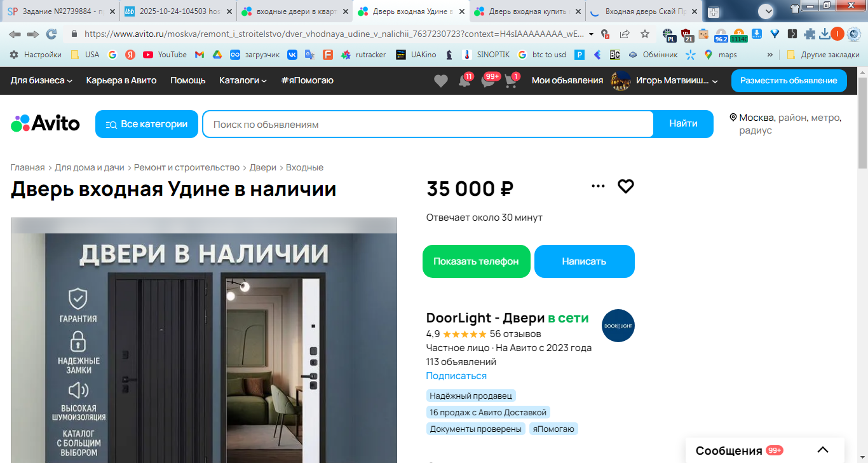The height and width of the screenshot is (463, 868).
Task: Reload the page with browser refresh icon
Action: point(51,34)
